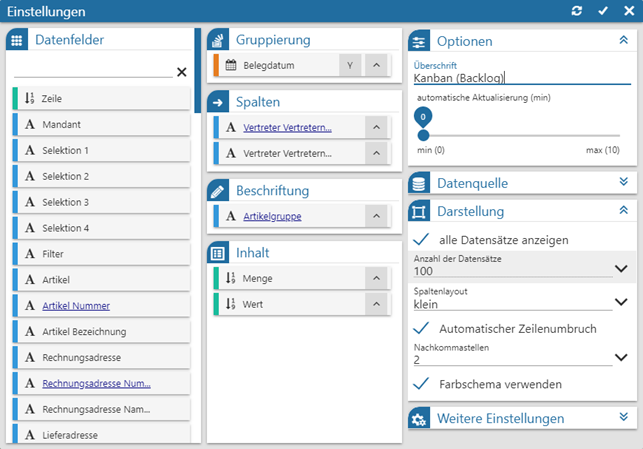Toggle 'alle Datensätze anzeigen' checkbox
643x449 pixels.
click(x=422, y=240)
